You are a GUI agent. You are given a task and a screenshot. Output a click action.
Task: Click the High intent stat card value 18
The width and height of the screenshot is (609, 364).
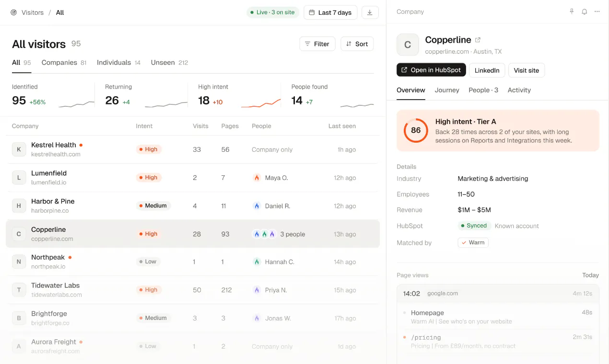pyautogui.click(x=204, y=101)
